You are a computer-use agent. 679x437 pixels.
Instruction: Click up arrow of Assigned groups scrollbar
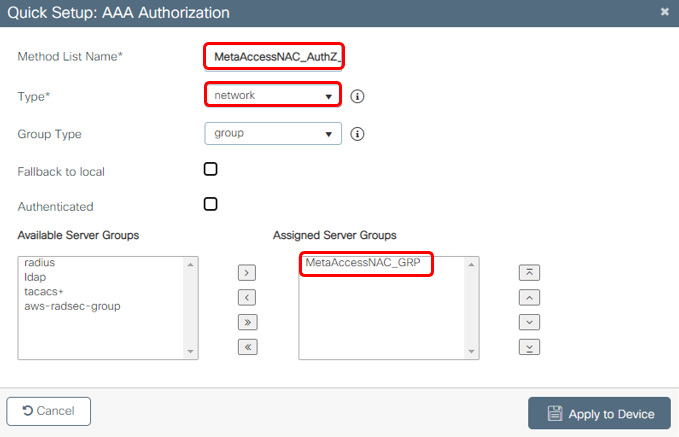coord(472,264)
